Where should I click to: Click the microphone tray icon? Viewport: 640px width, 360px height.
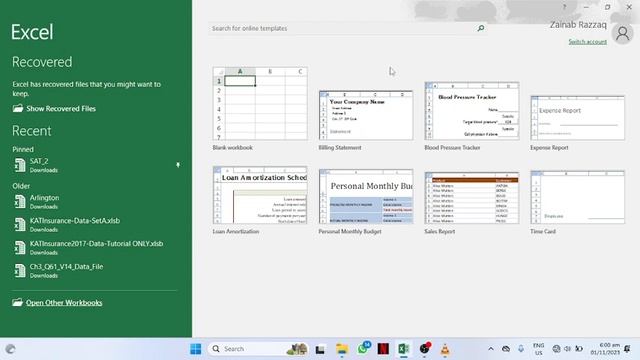tap(521, 349)
